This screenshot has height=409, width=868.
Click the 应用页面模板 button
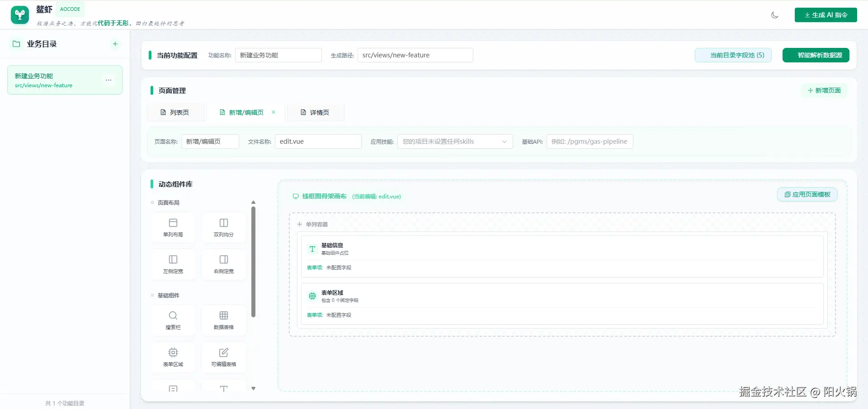(x=807, y=194)
